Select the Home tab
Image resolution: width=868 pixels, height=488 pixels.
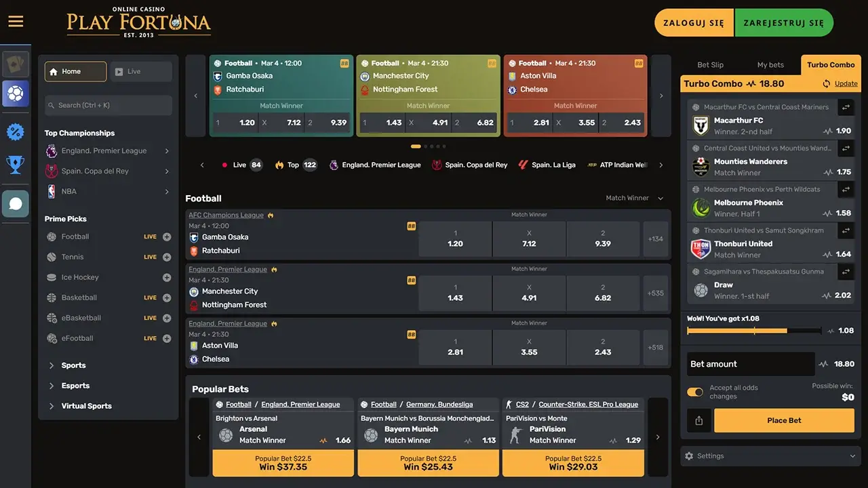75,72
